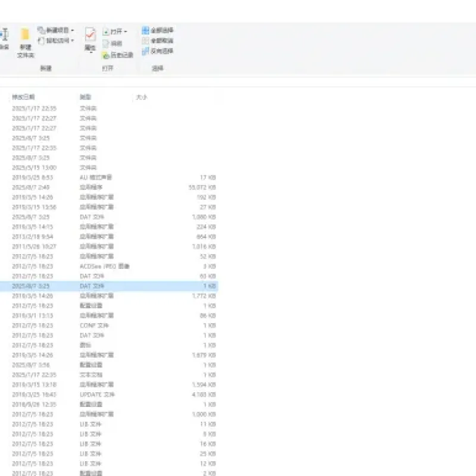Click the Edit (编辑) ribbon icon
476x476 pixels.
point(106,43)
